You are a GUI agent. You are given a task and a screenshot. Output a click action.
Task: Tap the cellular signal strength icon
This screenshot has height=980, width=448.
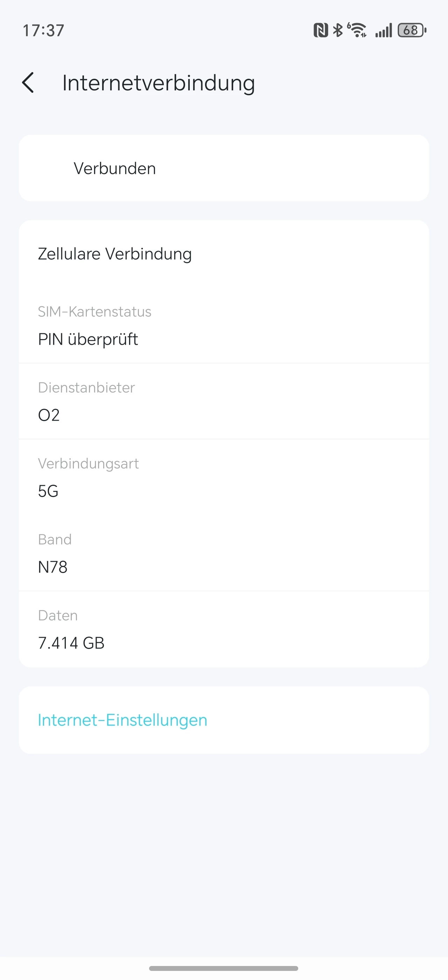click(x=383, y=30)
